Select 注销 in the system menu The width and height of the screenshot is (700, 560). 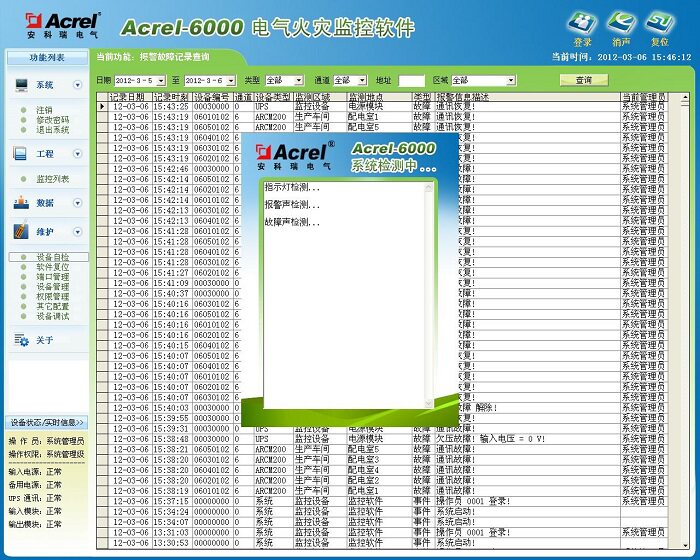tap(44, 110)
